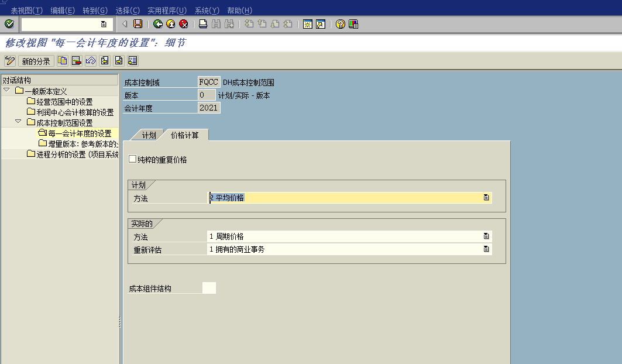Click the Create New Session icon
The image size is (622, 364).
(307, 24)
